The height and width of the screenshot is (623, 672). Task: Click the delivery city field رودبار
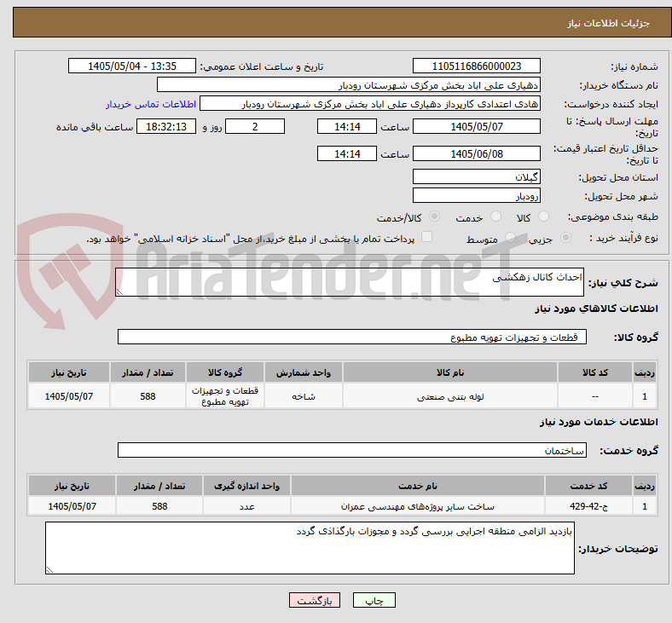tap(477, 195)
